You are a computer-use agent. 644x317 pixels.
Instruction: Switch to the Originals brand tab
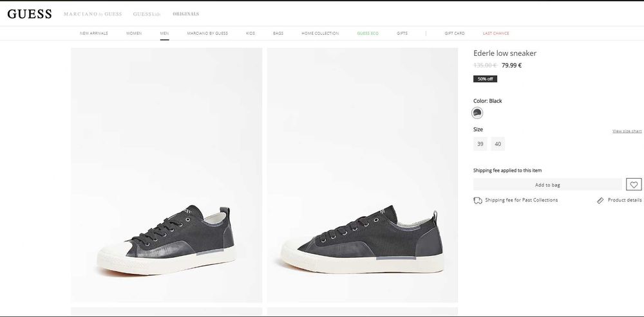185,14
